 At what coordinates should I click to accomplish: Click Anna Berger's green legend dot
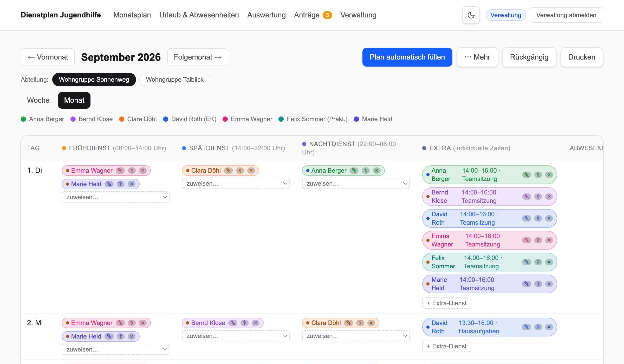[x=23, y=119]
